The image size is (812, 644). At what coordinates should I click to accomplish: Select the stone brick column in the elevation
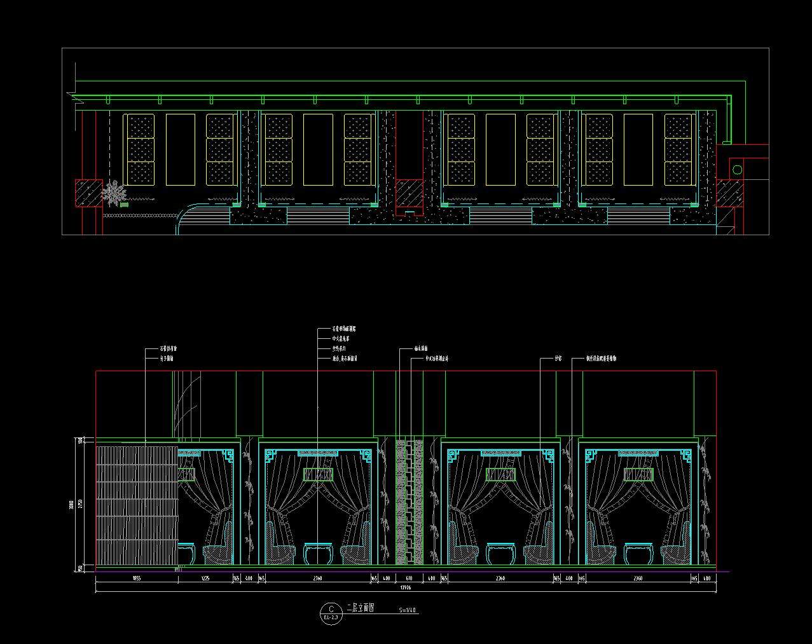[x=409, y=502]
